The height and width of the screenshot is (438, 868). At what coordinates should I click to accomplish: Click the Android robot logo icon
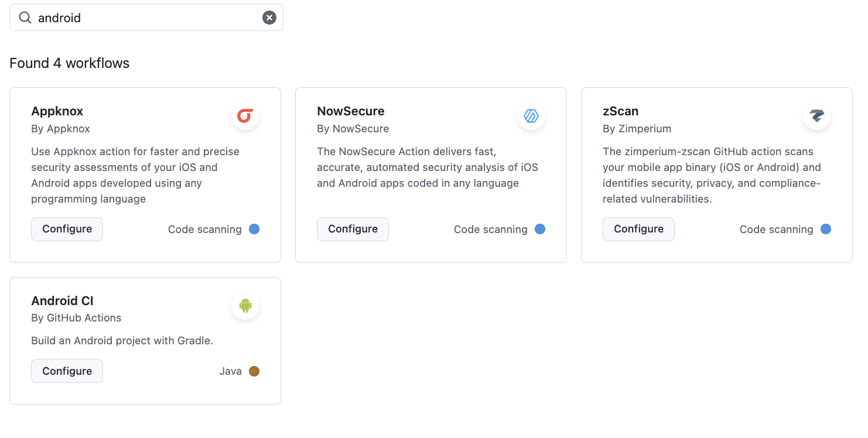(x=245, y=306)
